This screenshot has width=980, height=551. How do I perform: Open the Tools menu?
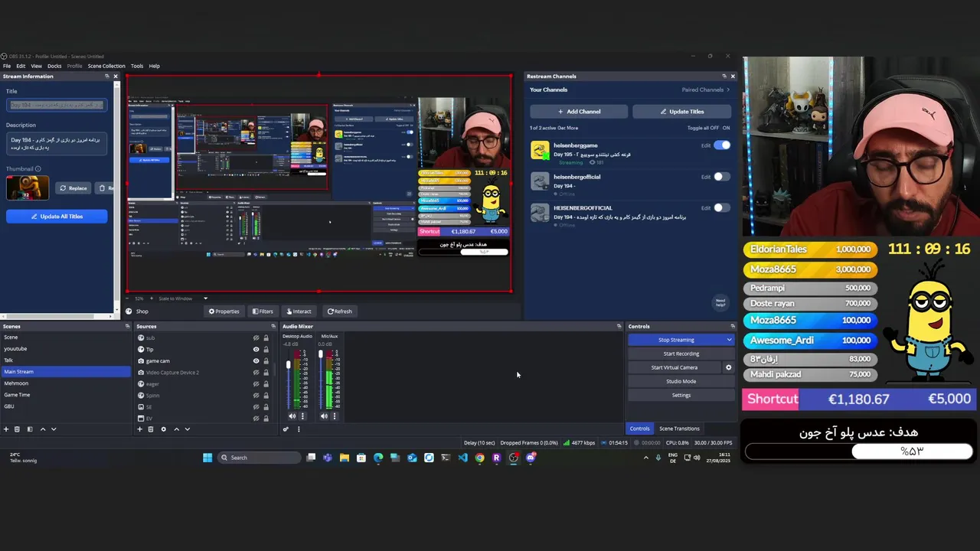point(137,66)
